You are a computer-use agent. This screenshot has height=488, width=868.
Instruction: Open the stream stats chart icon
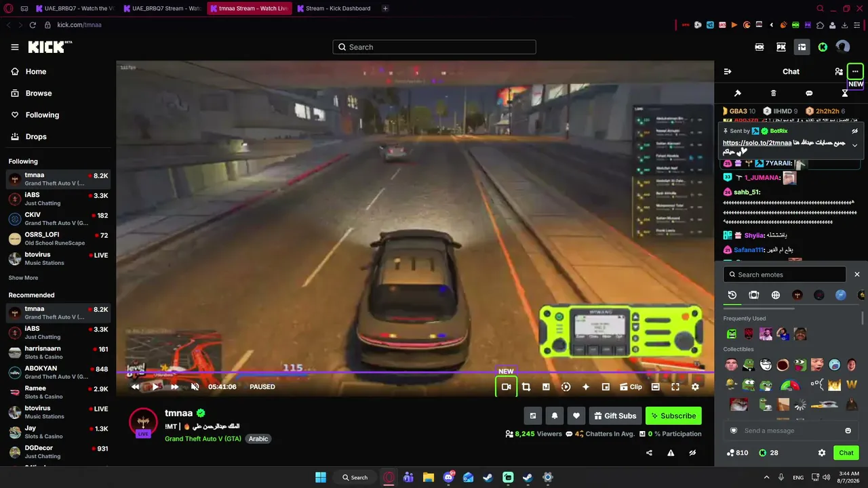(x=546, y=387)
